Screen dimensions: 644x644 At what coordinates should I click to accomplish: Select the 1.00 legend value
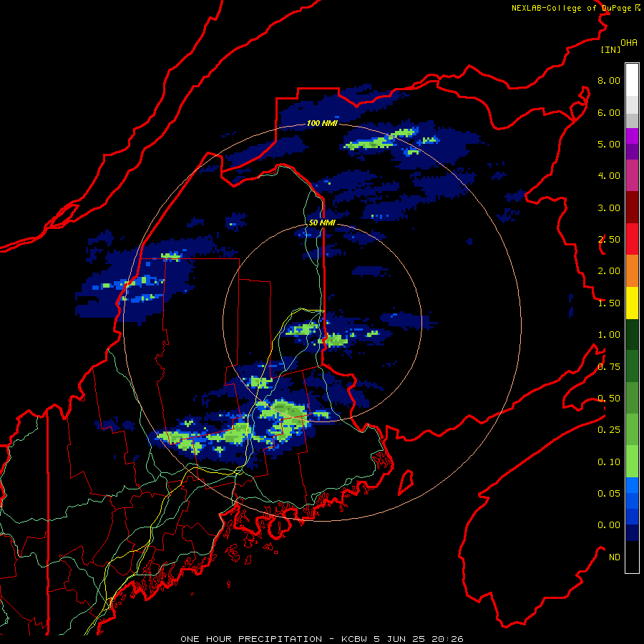609,335
